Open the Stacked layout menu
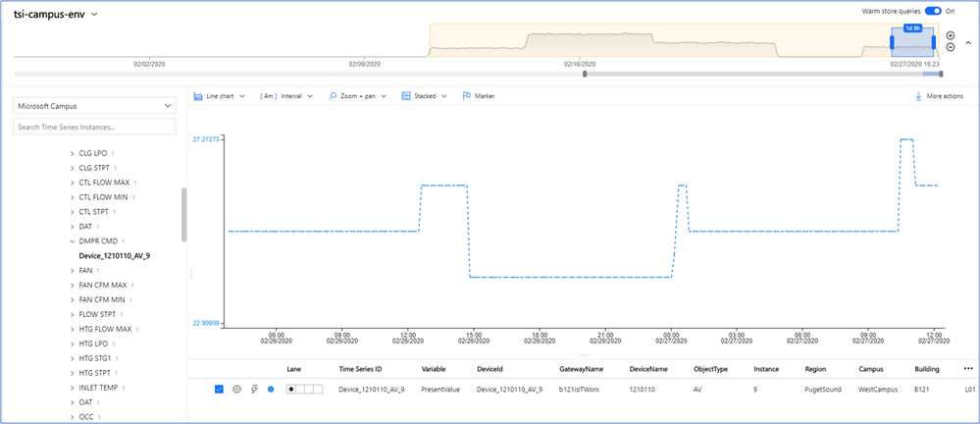Viewport: 980px width, 424px height. 424,96
